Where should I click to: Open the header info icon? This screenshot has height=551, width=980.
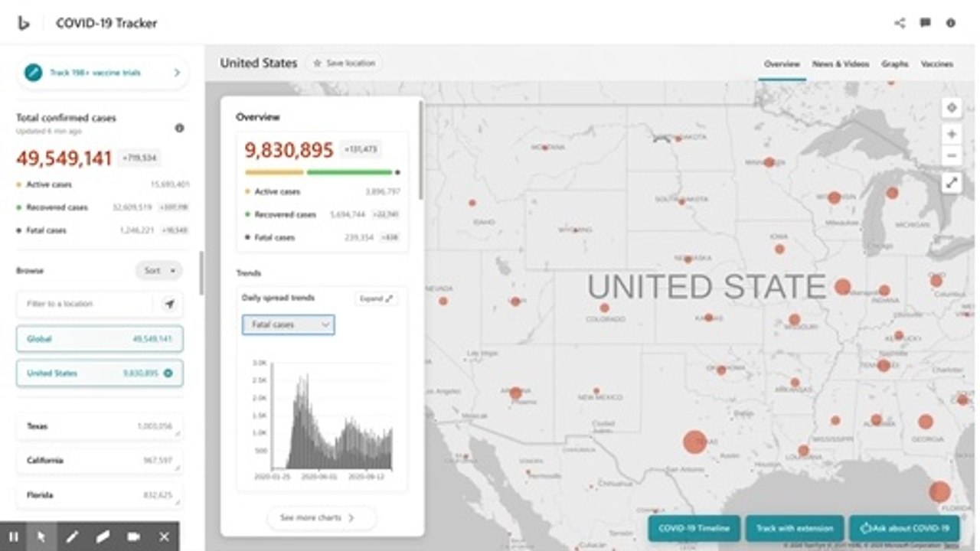(951, 23)
